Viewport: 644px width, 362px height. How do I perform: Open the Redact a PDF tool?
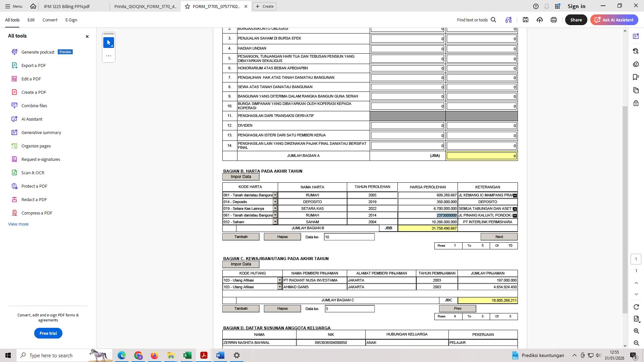[33, 199]
